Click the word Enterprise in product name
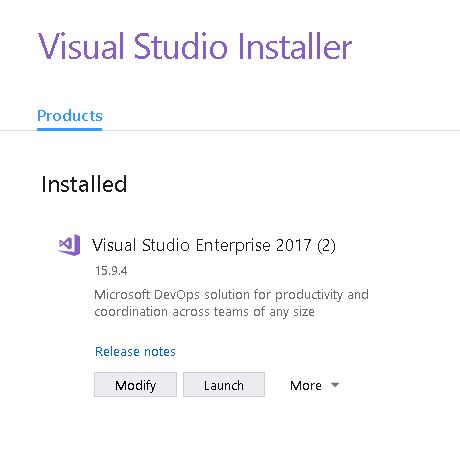 (x=233, y=246)
